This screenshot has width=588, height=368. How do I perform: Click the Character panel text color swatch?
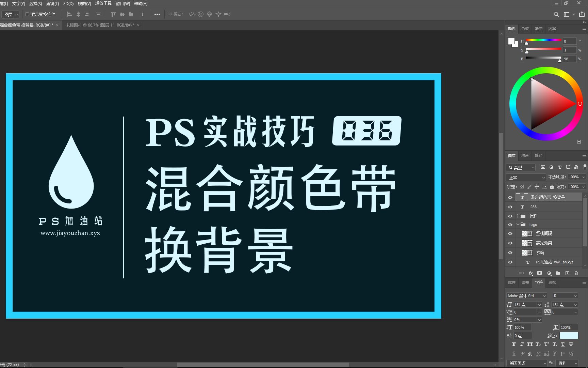coord(569,336)
